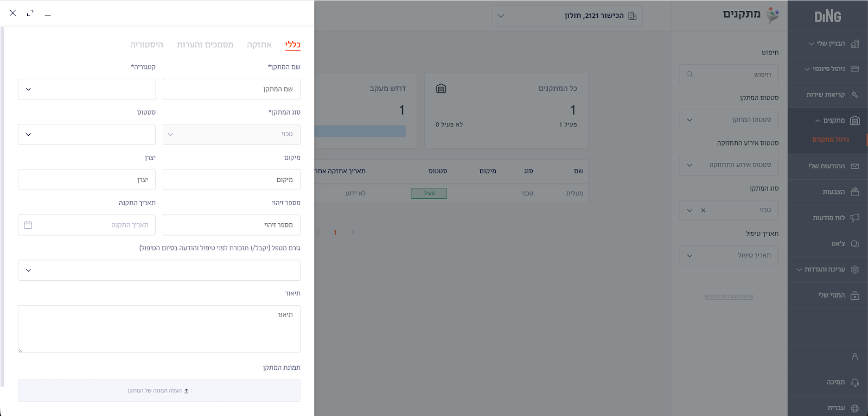The width and height of the screenshot is (868, 416).
Task: Open the סטטוס dropdown in the form
Action: click(x=87, y=134)
